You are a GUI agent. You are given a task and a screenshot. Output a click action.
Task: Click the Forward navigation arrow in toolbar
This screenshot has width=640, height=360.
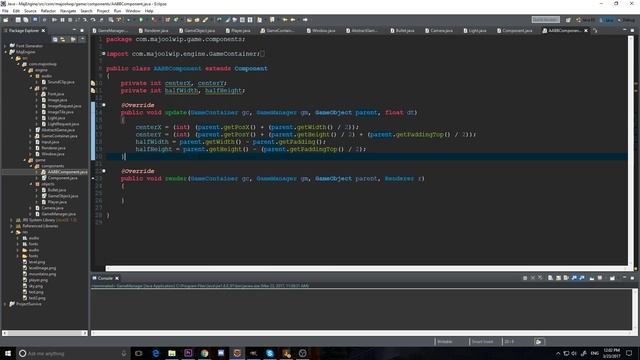click(305, 20)
